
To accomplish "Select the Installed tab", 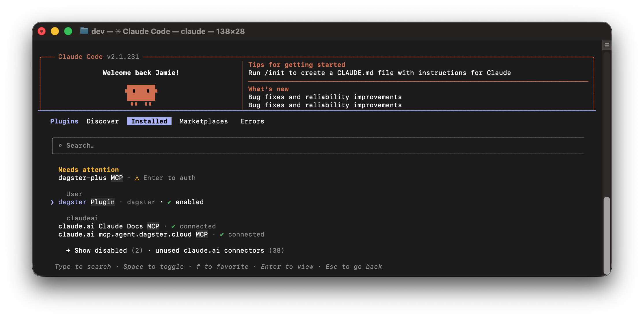I will pos(149,121).
